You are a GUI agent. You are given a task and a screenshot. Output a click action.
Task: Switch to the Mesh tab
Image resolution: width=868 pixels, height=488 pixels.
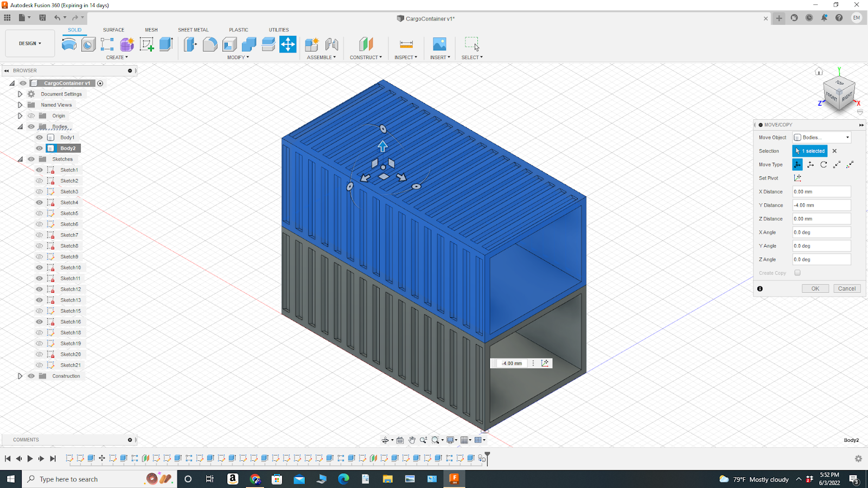pyautogui.click(x=151, y=30)
